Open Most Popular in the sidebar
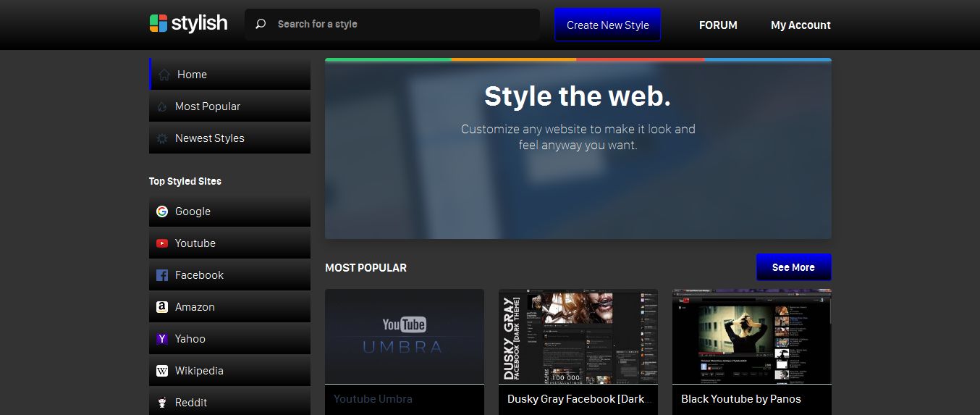This screenshot has width=980, height=415. 229,106
